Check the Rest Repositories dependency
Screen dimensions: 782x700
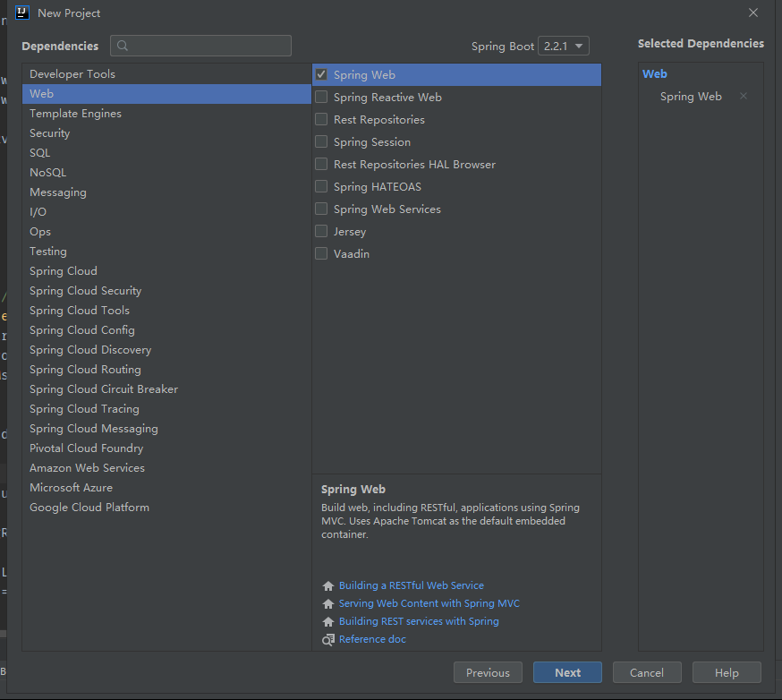[x=321, y=119]
